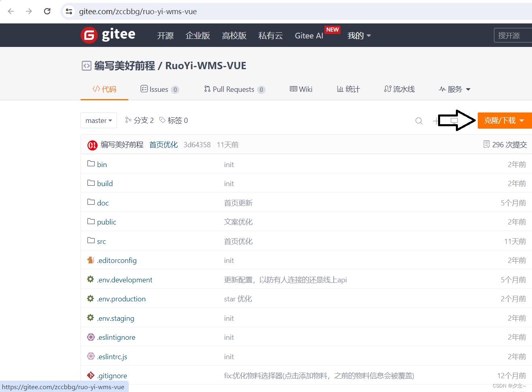The image size is (532, 392).
Task: Open site info icon in address bar
Action: coord(69,11)
